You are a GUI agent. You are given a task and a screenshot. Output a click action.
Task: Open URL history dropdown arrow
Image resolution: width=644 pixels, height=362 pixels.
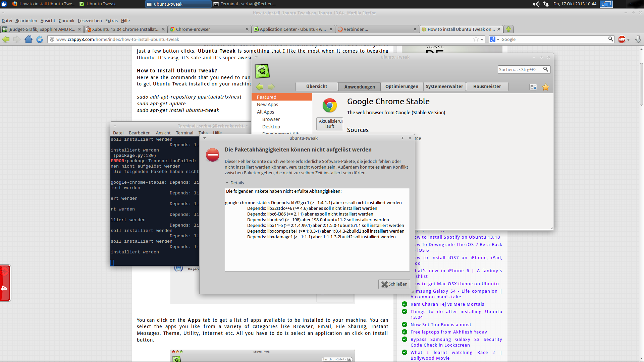pyautogui.click(x=482, y=39)
